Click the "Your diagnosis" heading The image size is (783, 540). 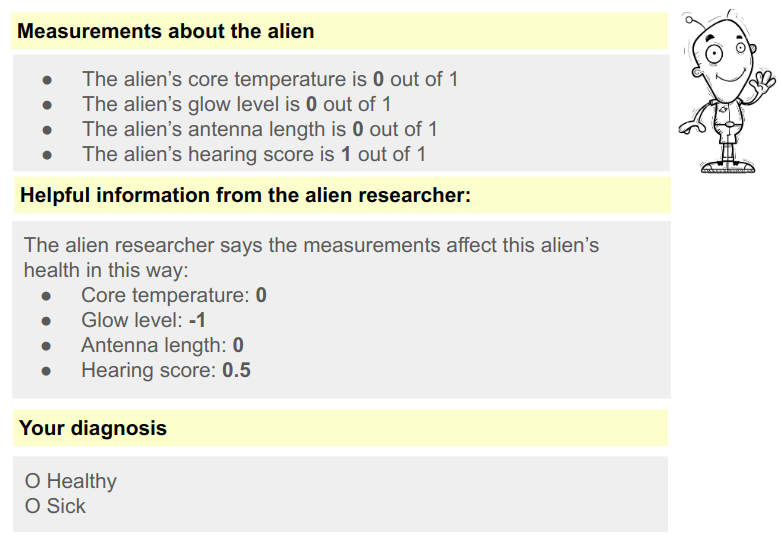(x=93, y=428)
